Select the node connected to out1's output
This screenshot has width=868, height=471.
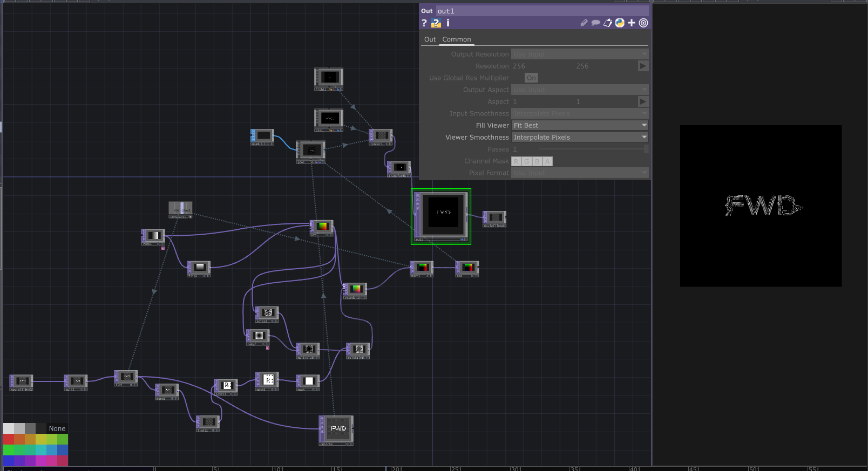[x=494, y=219]
